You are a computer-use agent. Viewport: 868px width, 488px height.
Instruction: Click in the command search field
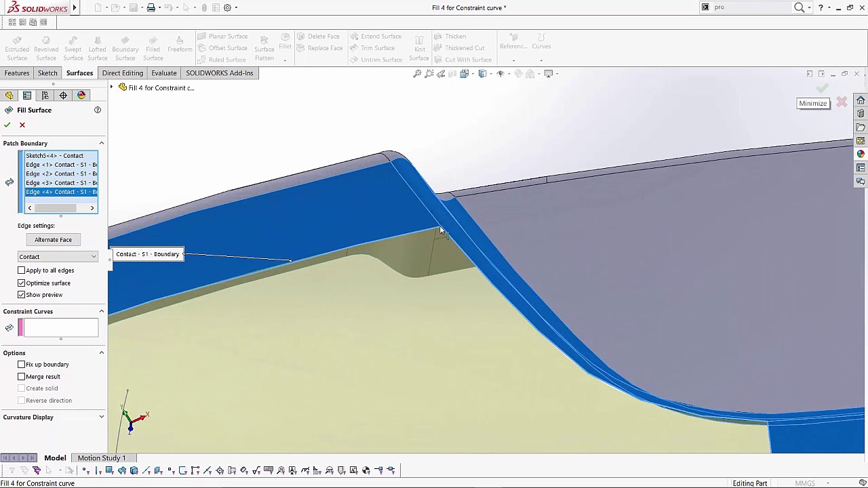pyautogui.click(x=751, y=7)
